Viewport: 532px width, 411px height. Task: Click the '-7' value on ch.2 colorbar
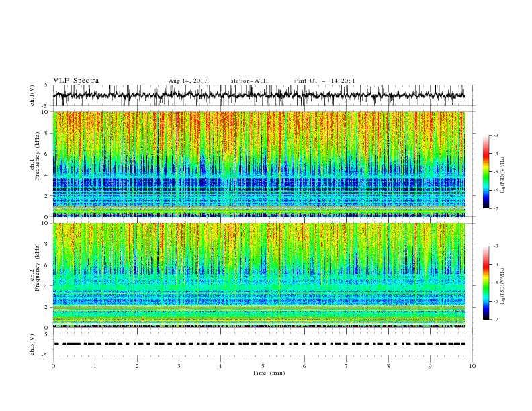[495, 319]
